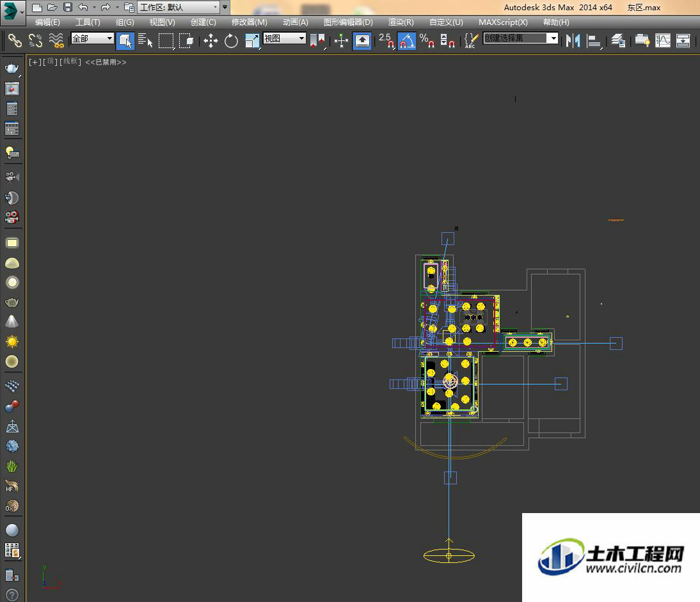The width and height of the screenshot is (700, 602).
Task: Open the 创建选择集 dropdown arrow
Action: coord(553,38)
